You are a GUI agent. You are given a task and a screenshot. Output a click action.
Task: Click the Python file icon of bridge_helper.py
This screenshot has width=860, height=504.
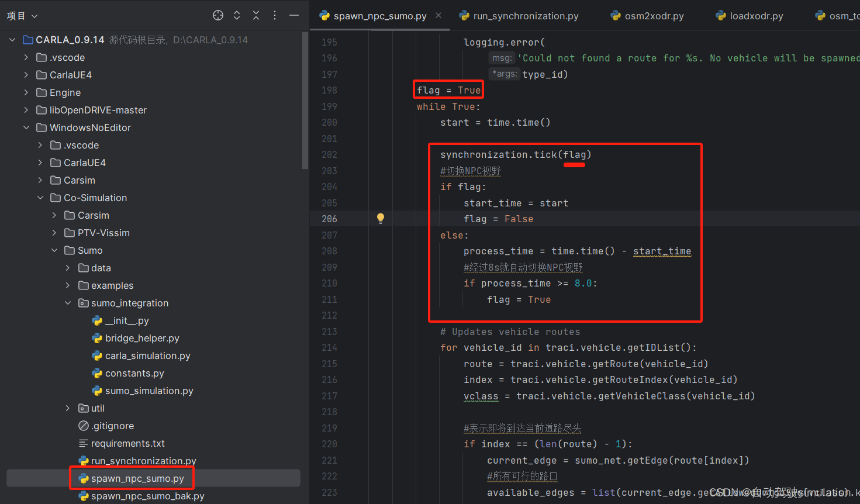97,338
